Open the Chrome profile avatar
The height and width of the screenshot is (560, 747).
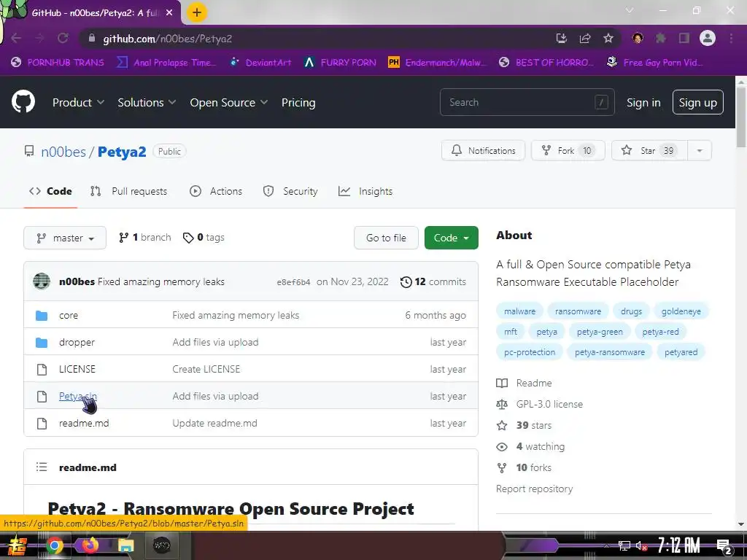pos(708,38)
